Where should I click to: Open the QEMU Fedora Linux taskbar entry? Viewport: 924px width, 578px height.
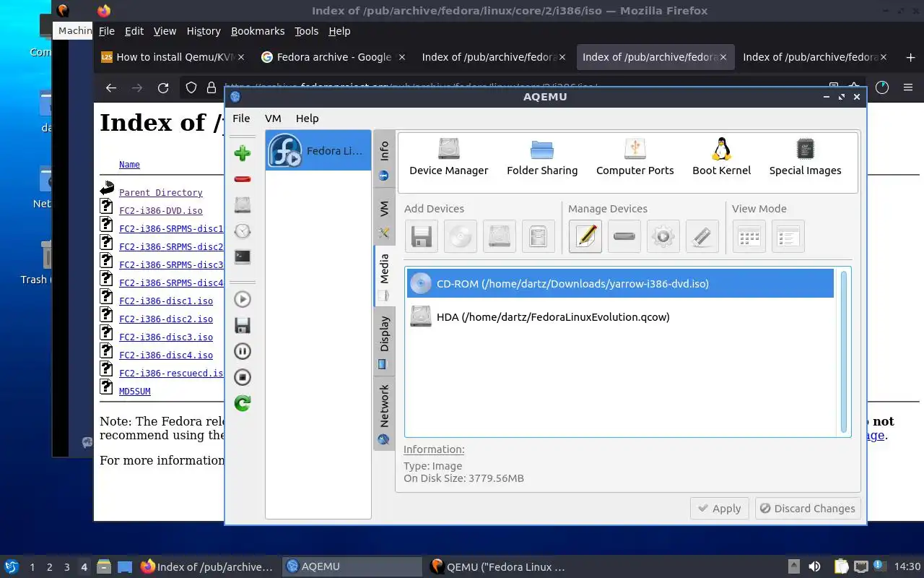point(497,567)
